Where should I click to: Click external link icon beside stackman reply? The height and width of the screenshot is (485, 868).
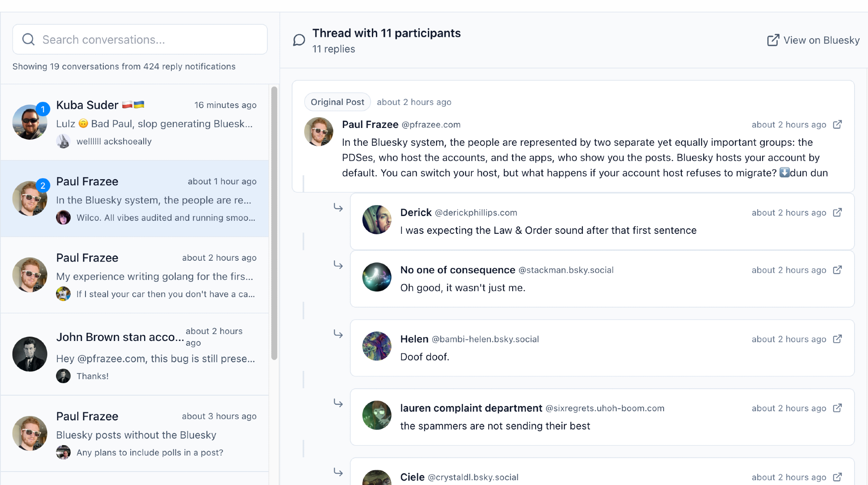click(x=837, y=270)
